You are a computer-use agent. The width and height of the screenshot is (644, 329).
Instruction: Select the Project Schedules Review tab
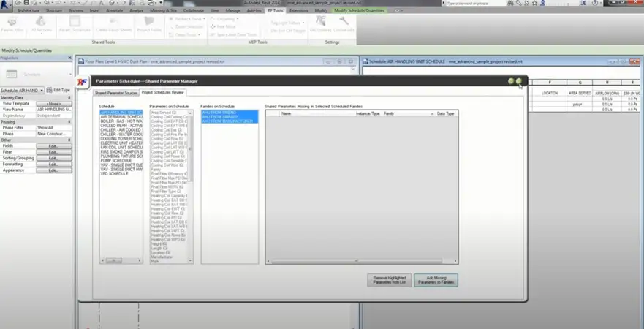[163, 92]
